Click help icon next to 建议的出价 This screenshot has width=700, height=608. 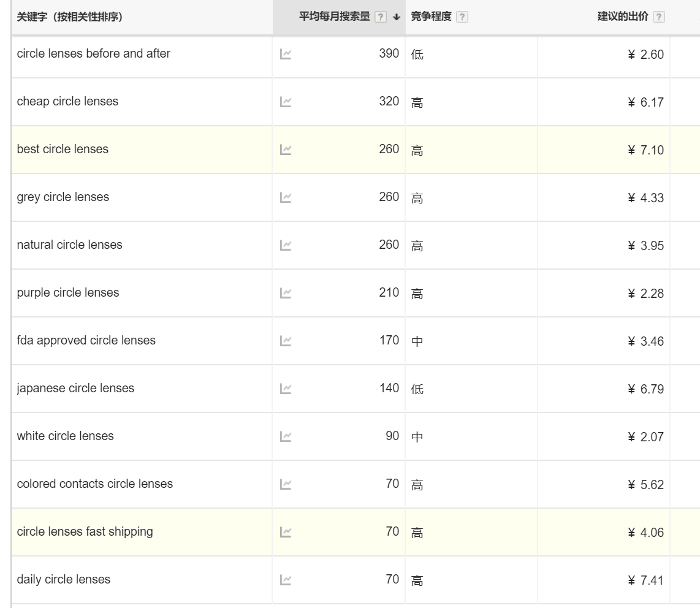(x=658, y=17)
